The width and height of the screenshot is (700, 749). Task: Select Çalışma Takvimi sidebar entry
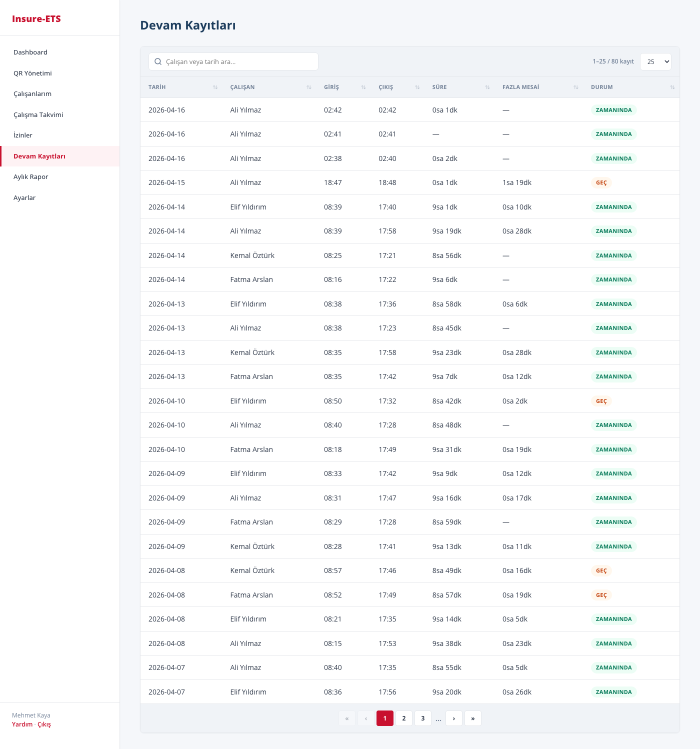(38, 115)
